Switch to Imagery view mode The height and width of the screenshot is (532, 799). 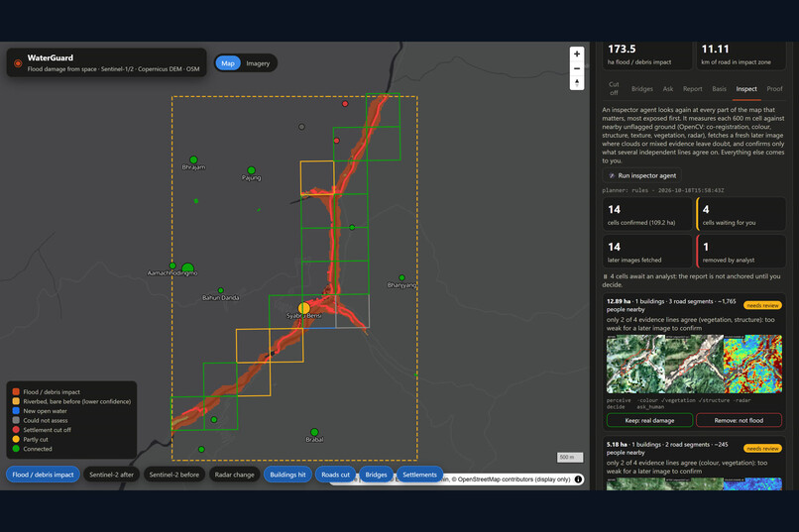(258, 63)
